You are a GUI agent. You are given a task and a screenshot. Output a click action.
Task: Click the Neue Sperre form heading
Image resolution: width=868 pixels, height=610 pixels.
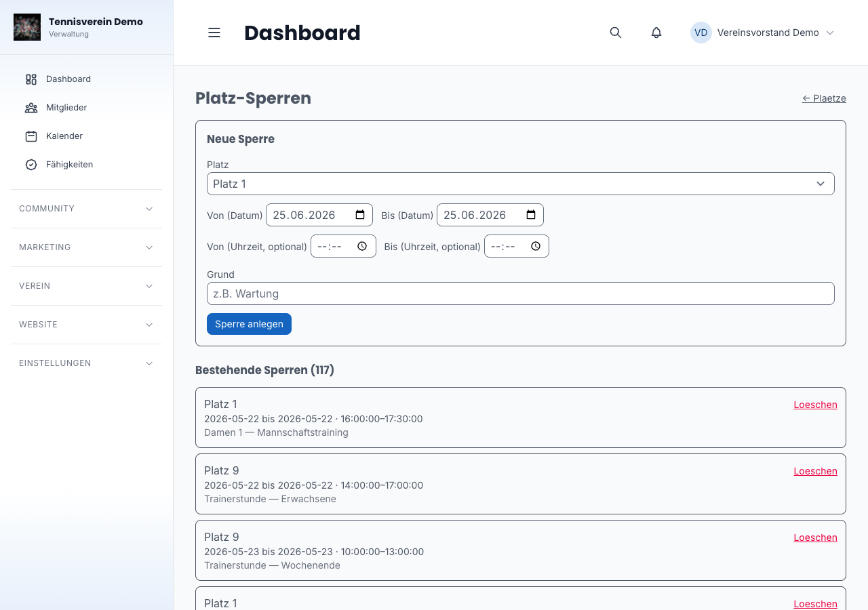(x=241, y=139)
